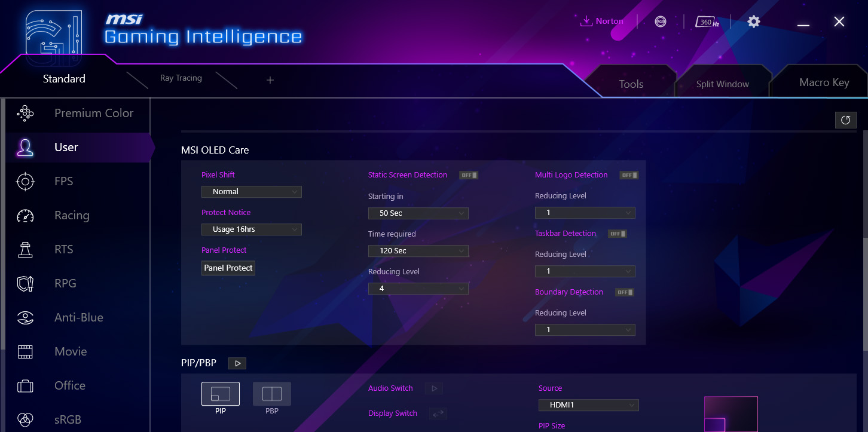Expand the Time required 120 Sec dropdown
Viewport: 868px width, 432px height.
point(418,251)
